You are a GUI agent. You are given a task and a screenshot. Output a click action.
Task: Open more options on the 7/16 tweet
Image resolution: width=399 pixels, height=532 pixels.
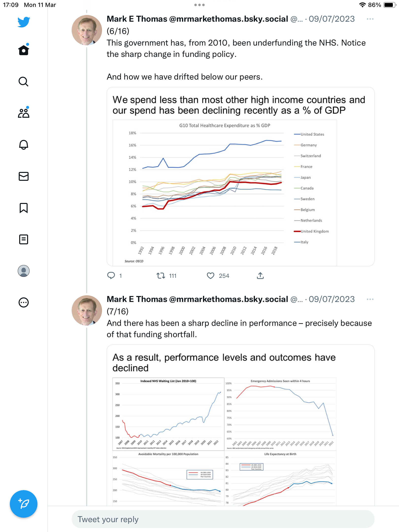(x=370, y=299)
